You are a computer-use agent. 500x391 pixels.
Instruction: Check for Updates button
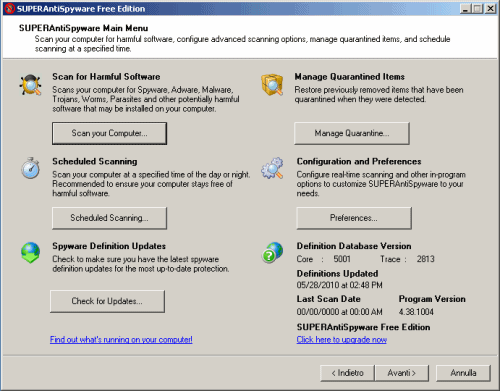tap(107, 301)
